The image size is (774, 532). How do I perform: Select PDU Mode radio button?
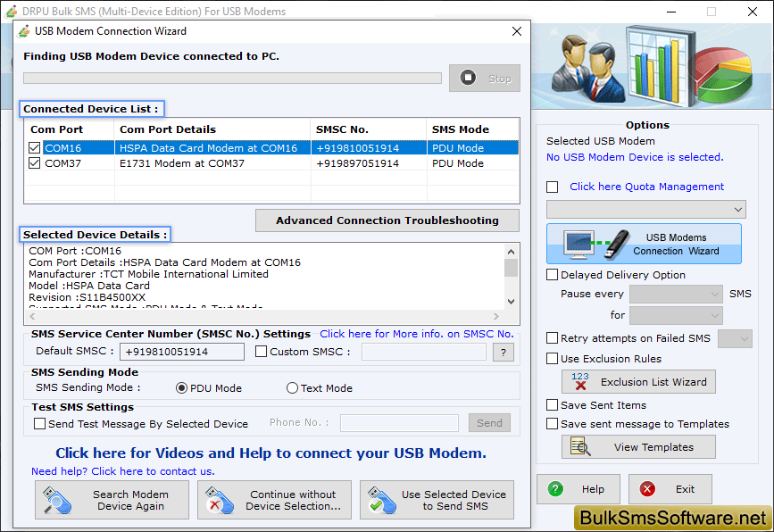181,388
